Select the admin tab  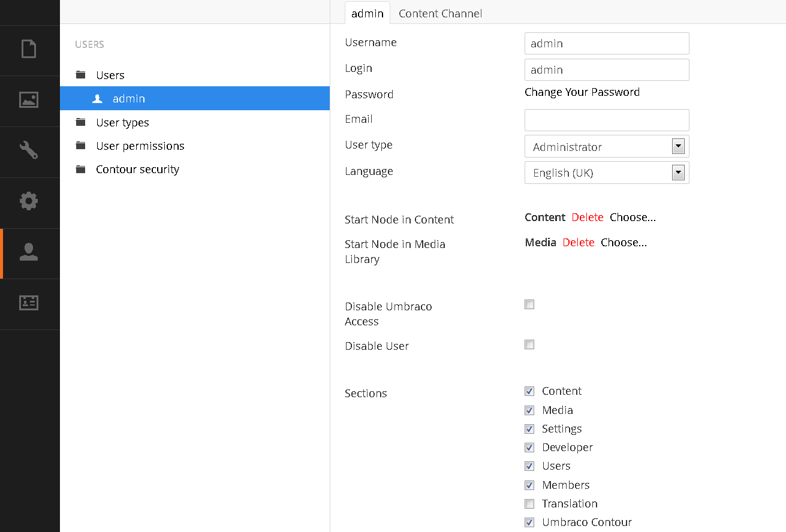coord(367,13)
